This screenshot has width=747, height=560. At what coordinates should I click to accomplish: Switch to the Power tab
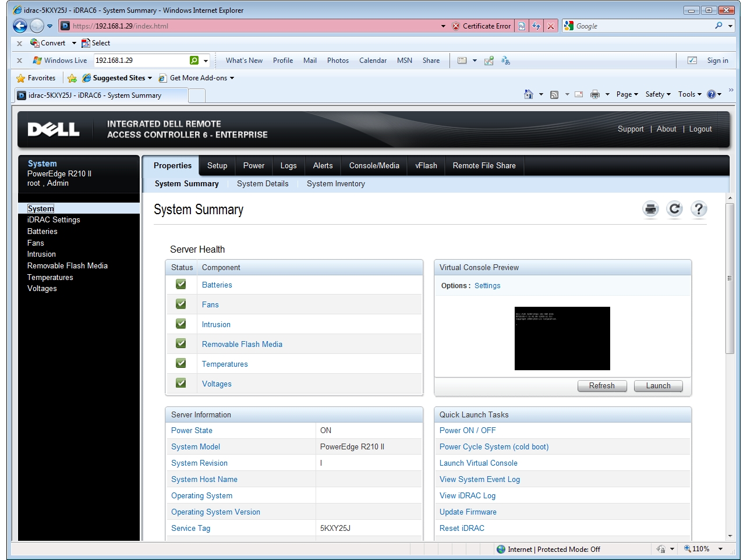point(254,165)
